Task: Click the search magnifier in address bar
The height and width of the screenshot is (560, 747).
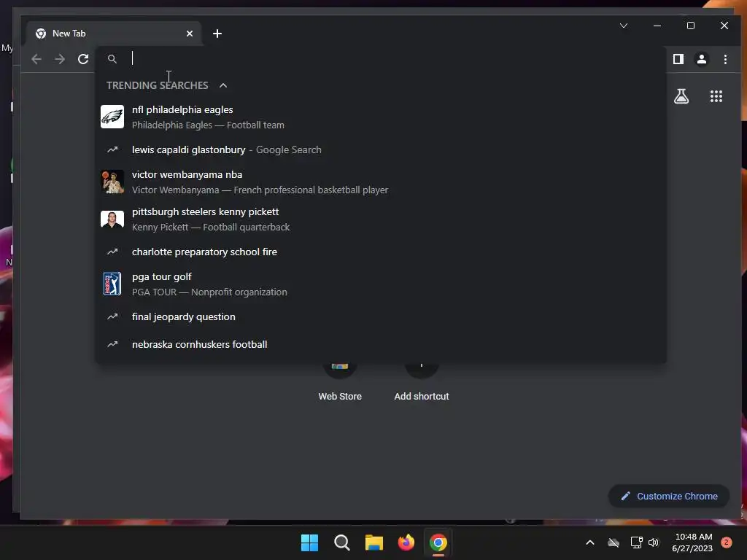Action: click(112, 59)
